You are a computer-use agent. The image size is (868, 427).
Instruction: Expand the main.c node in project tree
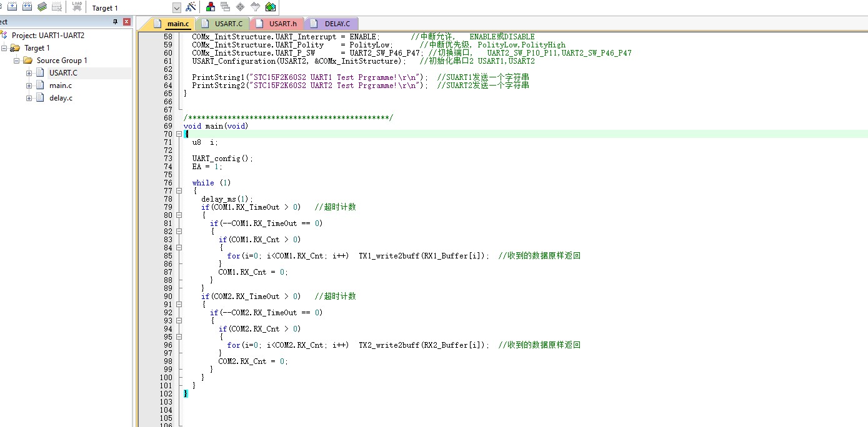click(x=29, y=86)
